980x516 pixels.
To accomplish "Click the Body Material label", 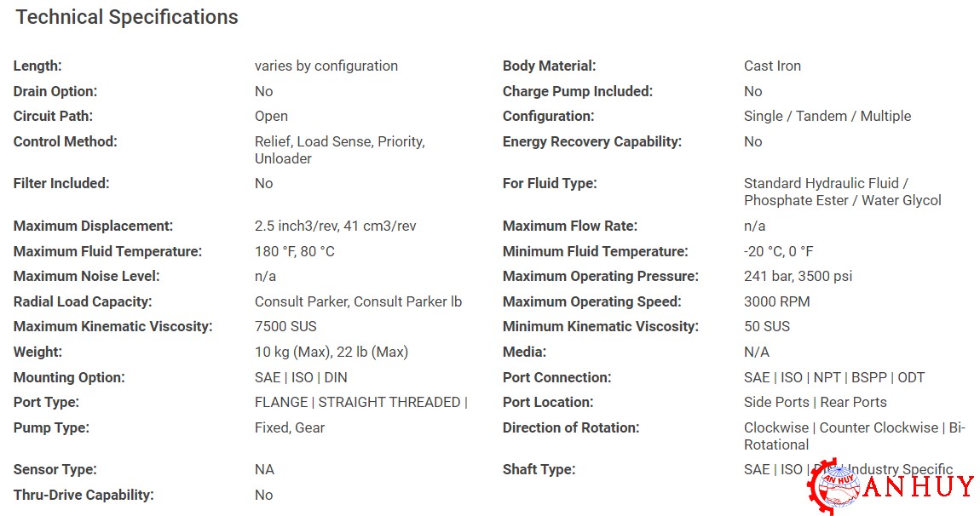I will click(x=550, y=66).
